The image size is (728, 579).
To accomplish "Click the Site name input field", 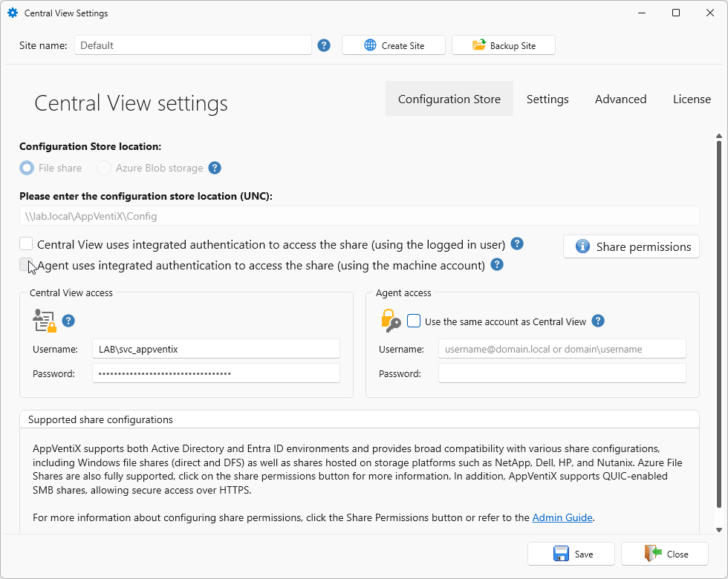I will coord(193,45).
